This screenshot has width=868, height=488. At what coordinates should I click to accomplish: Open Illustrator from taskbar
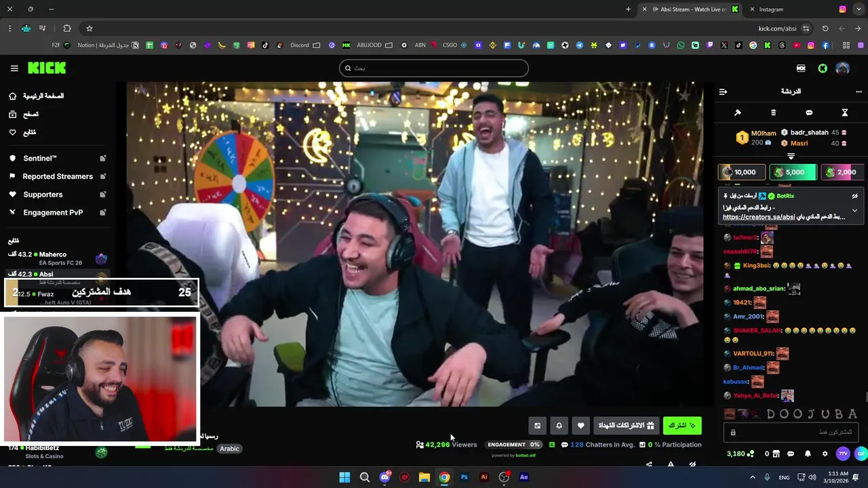tap(484, 477)
